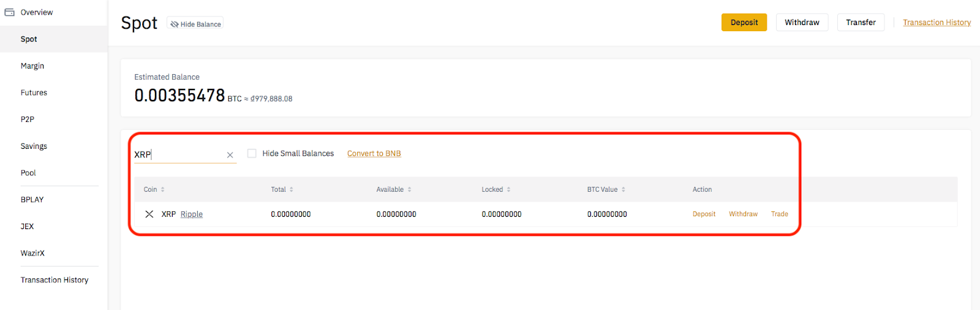The image size is (980, 310).
Task: Click Withdraw in the XRP row
Action: (x=743, y=214)
